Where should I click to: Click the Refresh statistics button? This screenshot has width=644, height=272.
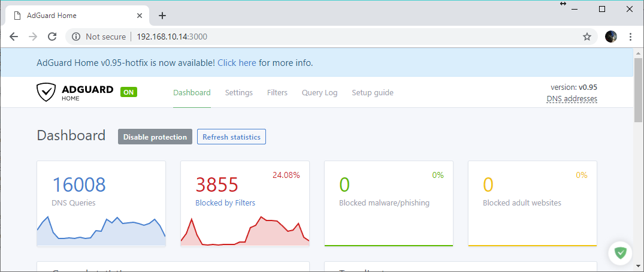[x=232, y=137]
